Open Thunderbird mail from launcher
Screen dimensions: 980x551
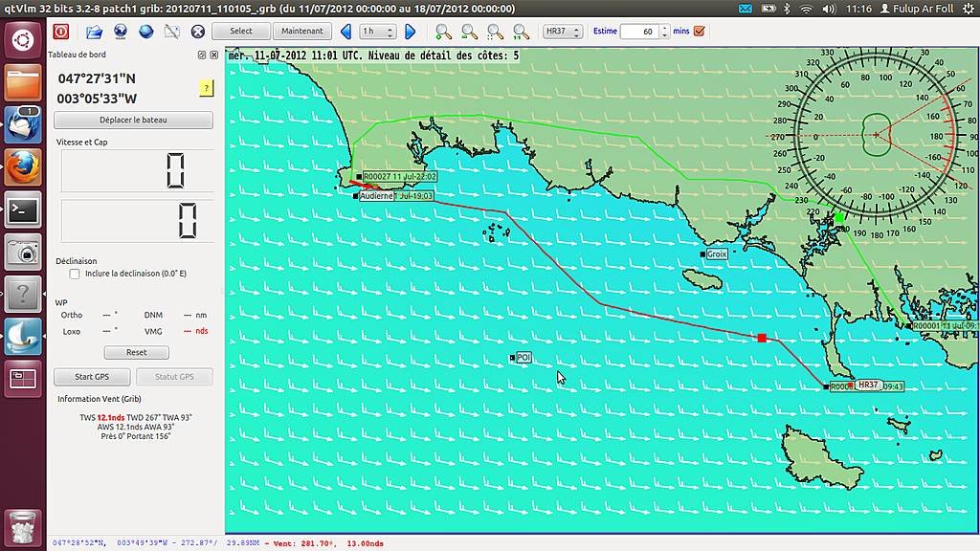pos(23,125)
